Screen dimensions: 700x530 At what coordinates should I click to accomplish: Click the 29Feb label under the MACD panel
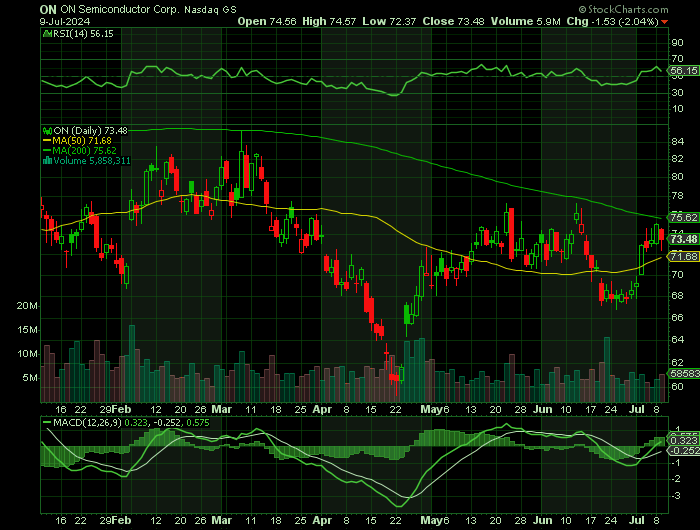115,521
